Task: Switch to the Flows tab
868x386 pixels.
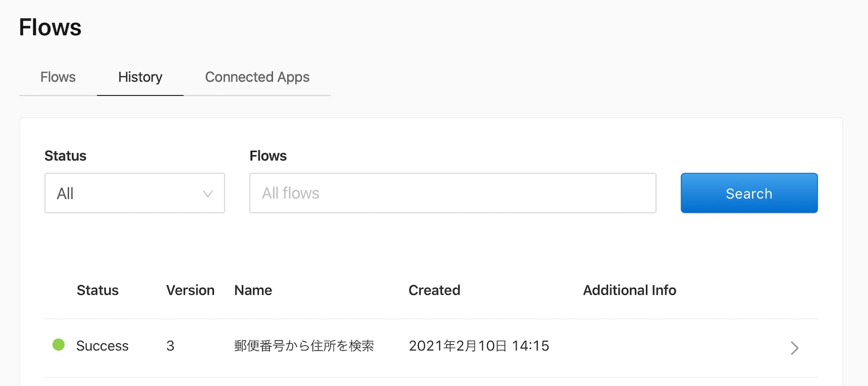Action: [x=57, y=77]
